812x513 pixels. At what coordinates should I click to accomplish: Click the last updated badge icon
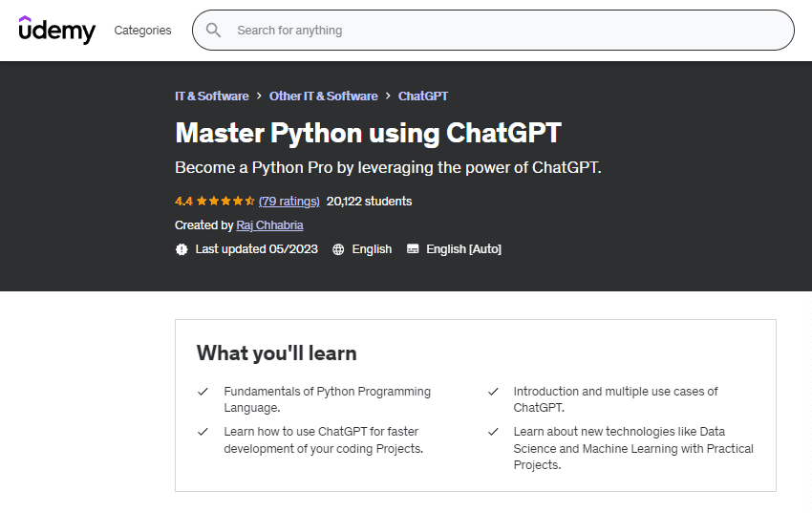pyautogui.click(x=182, y=249)
